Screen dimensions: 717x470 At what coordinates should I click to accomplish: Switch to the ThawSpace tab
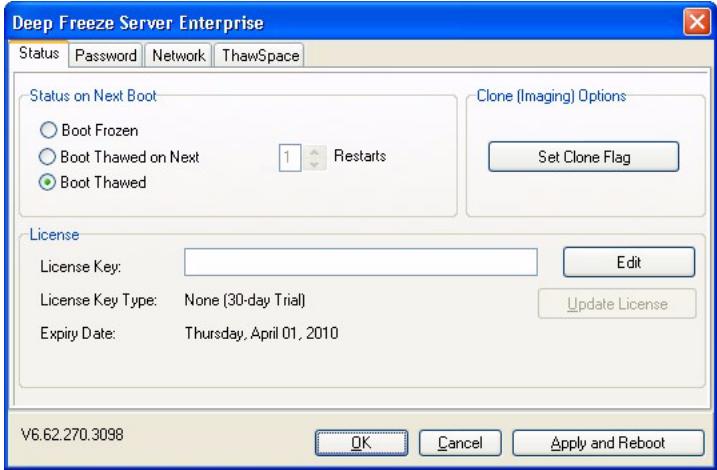pyautogui.click(x=260, y=56)
